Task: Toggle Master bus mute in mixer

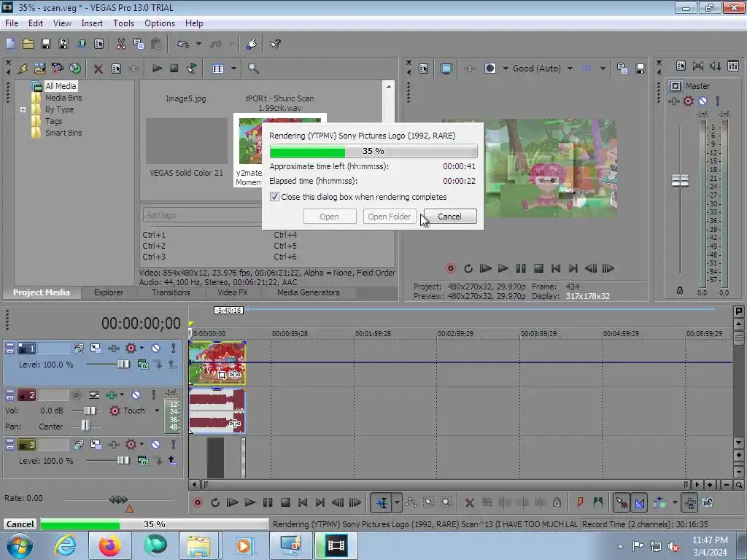Action: [x=703, y=101]
